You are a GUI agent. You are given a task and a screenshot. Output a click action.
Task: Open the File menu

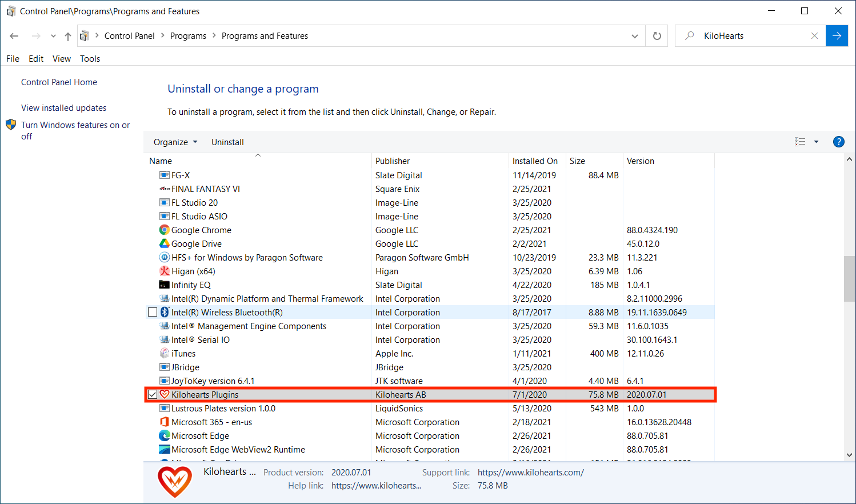(13, 59)
